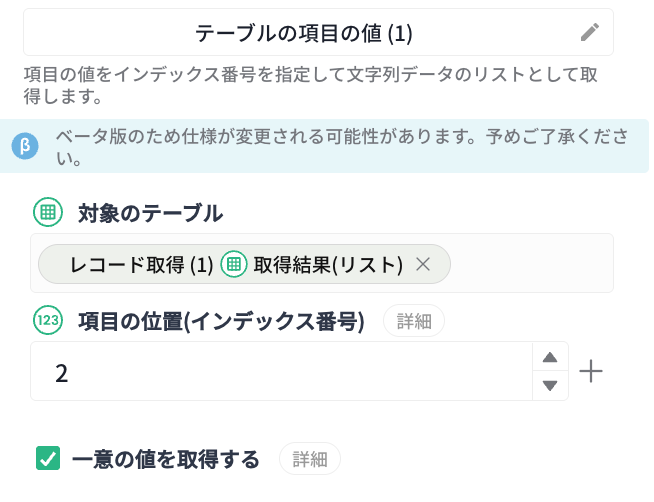The image size is (654, 502).
Task: Click the 対象のテーブル section label
Action: coord(150,212)
